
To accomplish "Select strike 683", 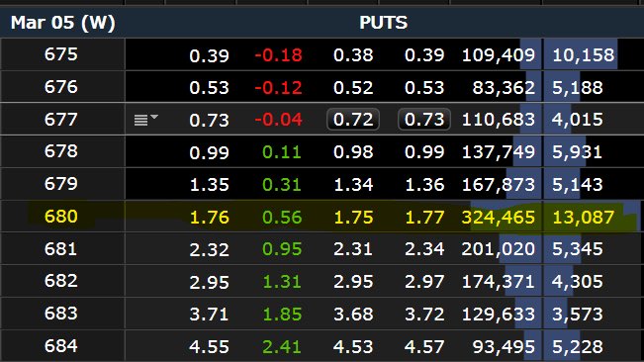I will tap(61, 314).
